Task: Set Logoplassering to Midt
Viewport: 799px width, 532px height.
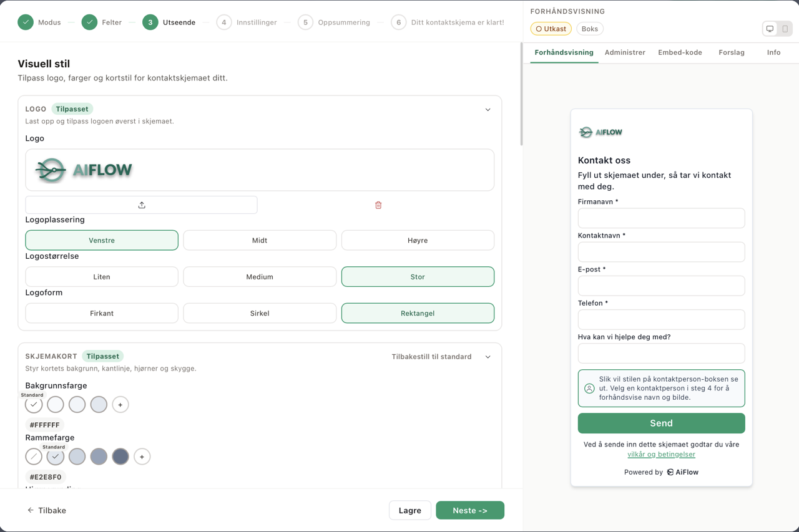Action: point(260,240)
